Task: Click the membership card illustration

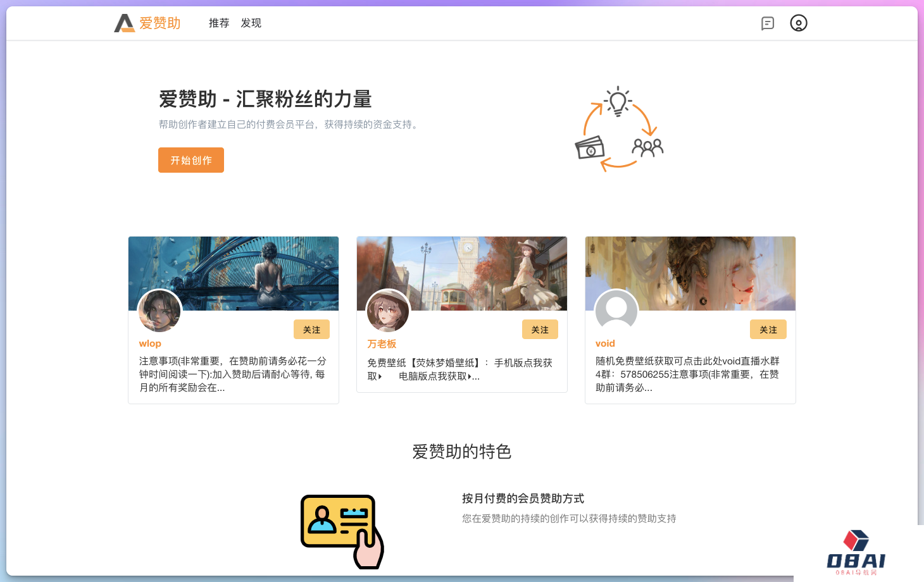Action: pyautogui.click(x=342, y=531)
